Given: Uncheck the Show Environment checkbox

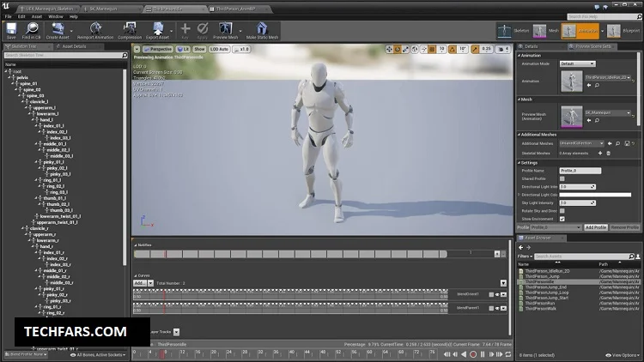Looking at the screenshot, I should (562, 219).
